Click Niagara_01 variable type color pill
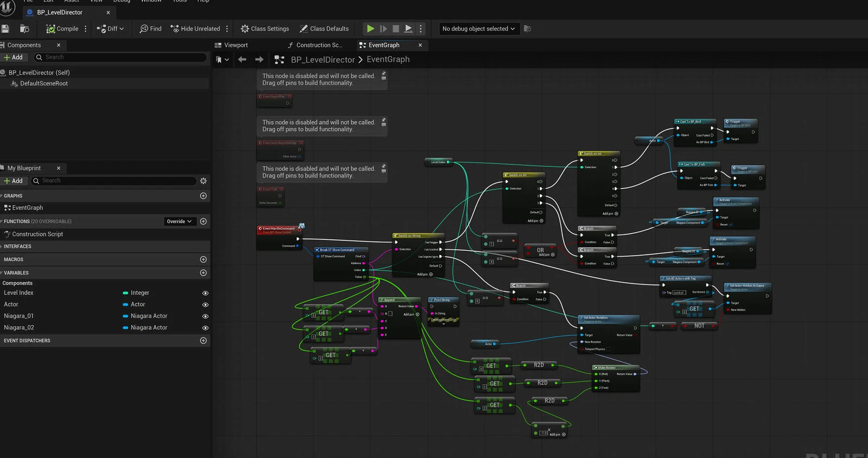Image resolution: width=868 pixels, height=458 pixels. (x=126, y=316)
